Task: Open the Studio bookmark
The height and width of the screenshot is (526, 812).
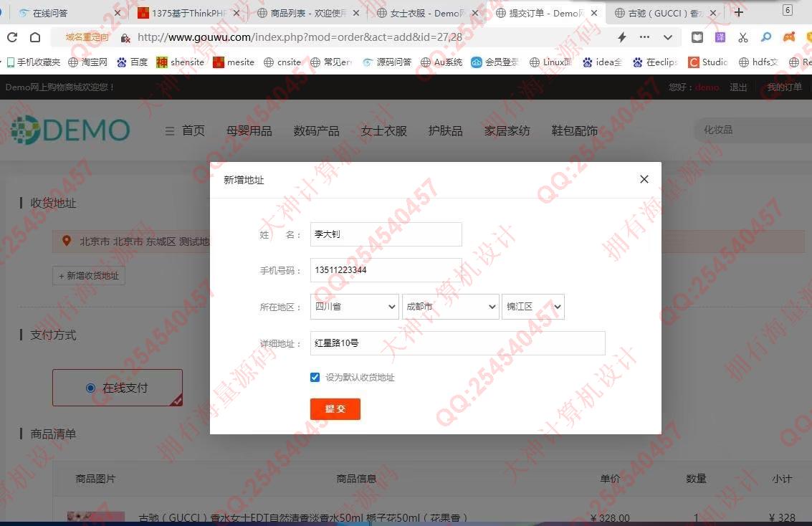Action: [x=708, y=62]
